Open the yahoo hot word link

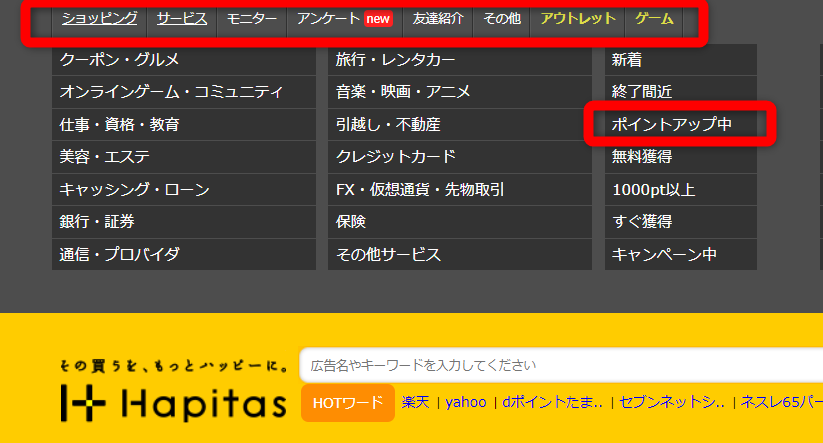(x=466, y=403)
